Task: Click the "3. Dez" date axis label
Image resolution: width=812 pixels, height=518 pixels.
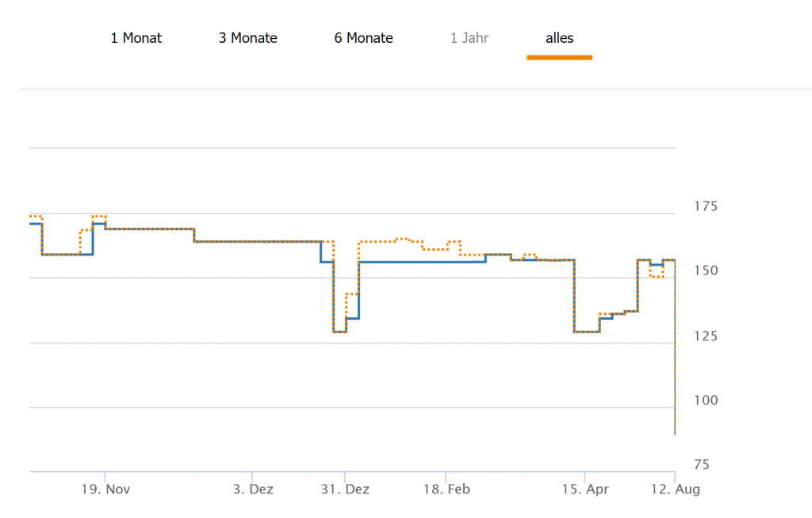Action: tap(253, 489)
